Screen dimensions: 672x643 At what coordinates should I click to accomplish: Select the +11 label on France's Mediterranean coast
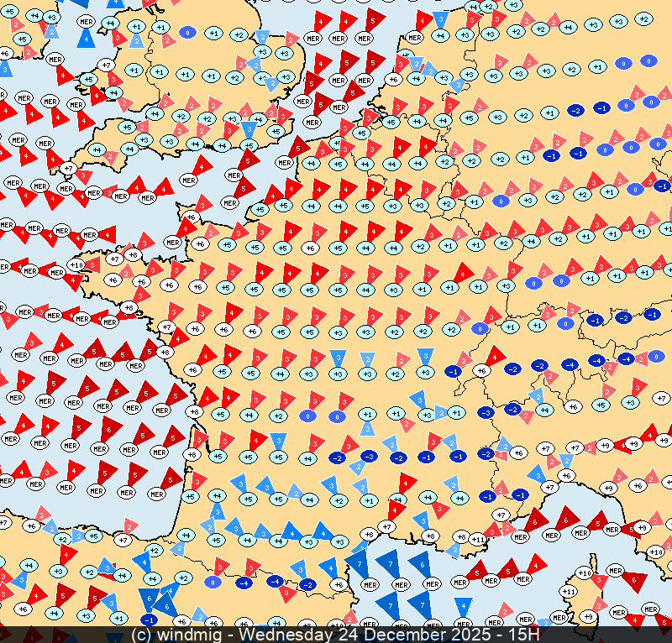[x=478, y=539]
